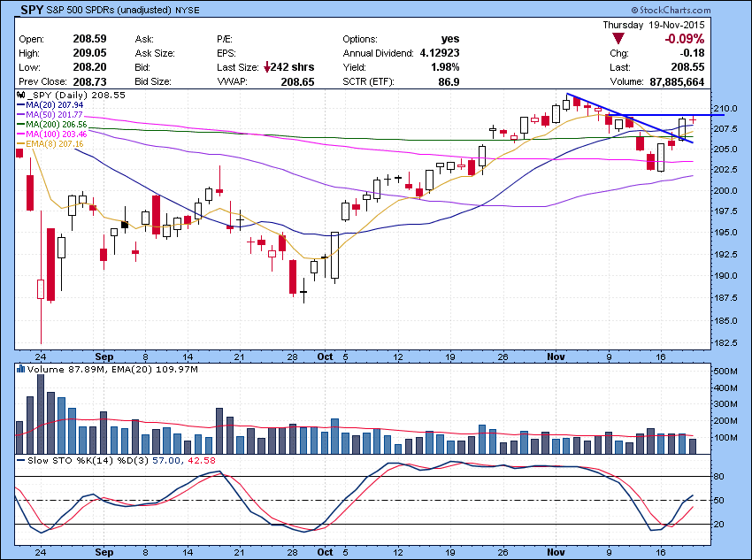Screen dimensions: 752x560
Task: Click the tallest volume bar in August
Action: pos(41,414)
